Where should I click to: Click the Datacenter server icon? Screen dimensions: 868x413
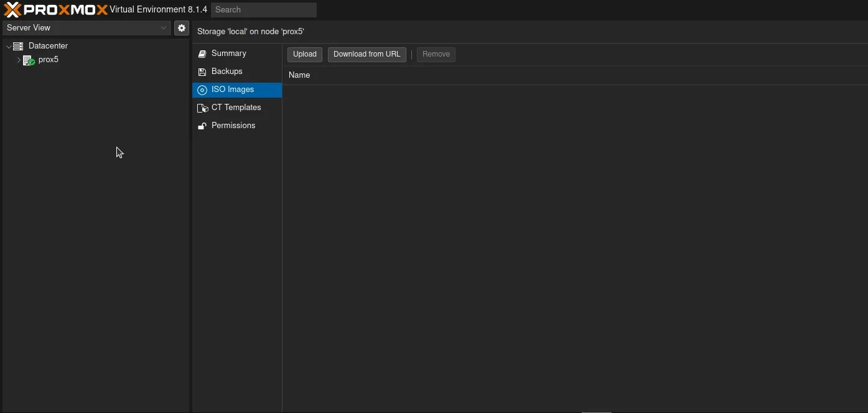pos(19,45)
